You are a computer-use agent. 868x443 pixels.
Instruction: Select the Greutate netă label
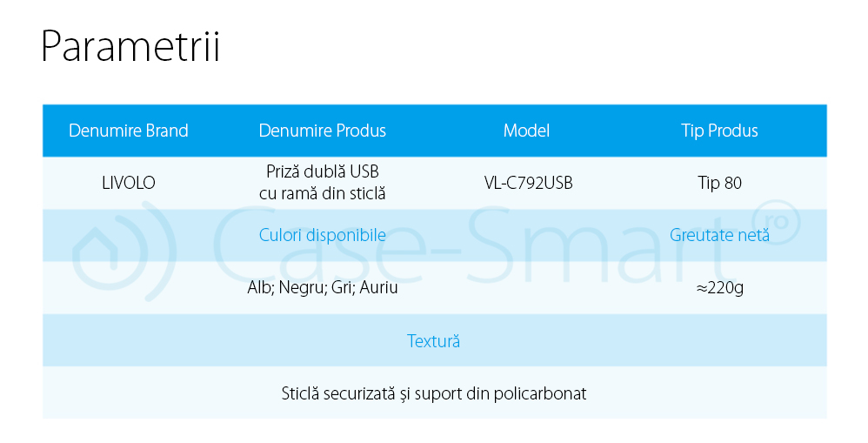[719, 235]
